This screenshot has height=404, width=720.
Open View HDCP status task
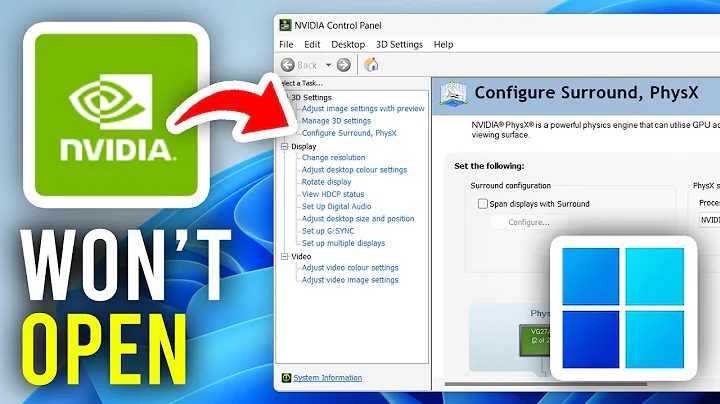333,194
